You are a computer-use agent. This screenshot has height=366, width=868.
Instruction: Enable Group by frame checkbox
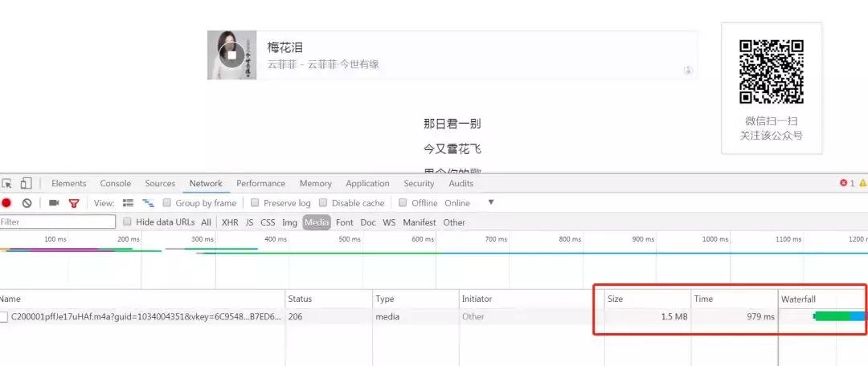click(x=167, y=203)
